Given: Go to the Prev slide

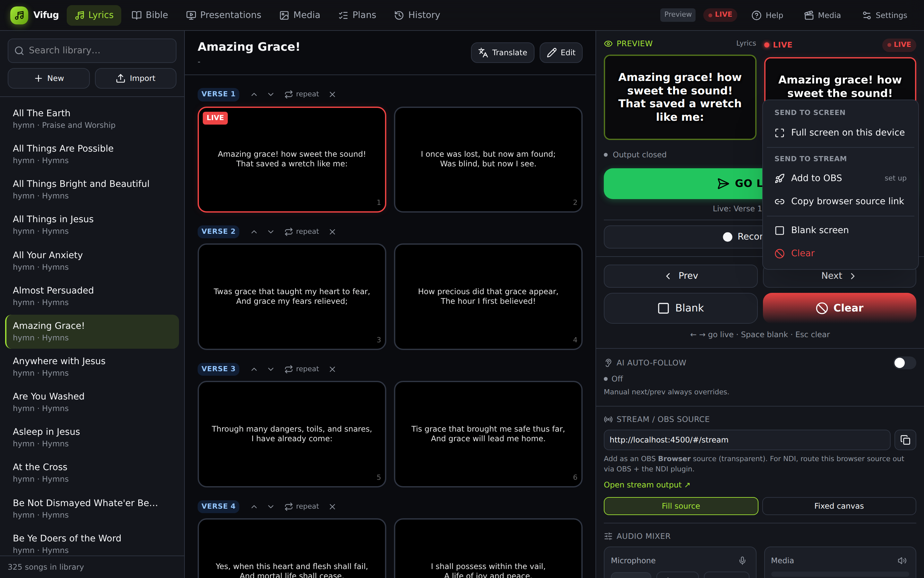Looking at the screenshot, I should tap(680, 276).
